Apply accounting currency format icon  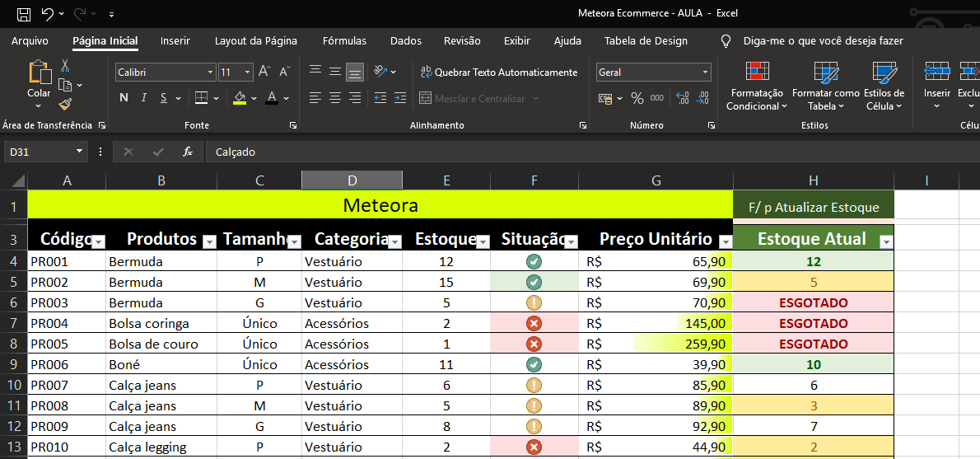tap(605, 98)
